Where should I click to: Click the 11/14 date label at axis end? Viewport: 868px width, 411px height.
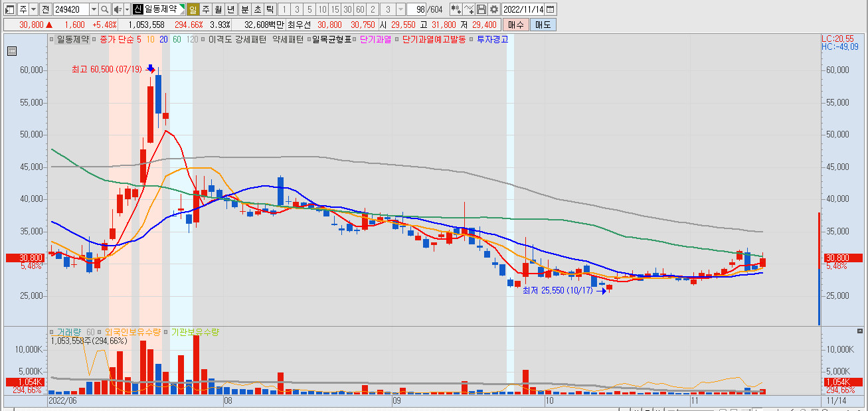[837, 402]
